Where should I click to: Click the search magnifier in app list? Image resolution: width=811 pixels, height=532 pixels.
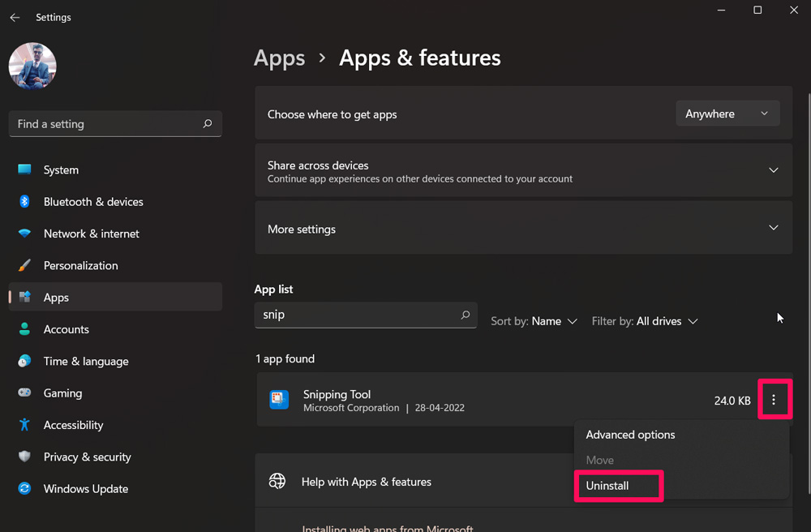click(466, 315)
